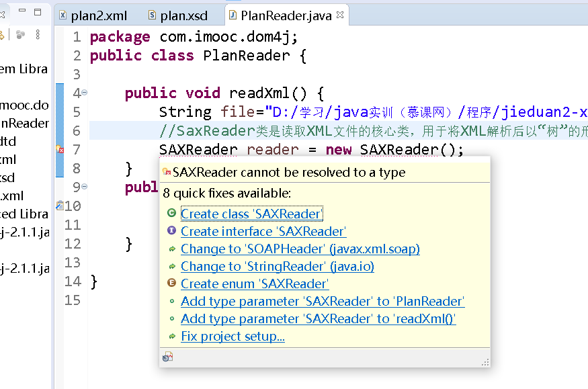Click the Fix project setup link
The height and width of the screenshot is (389, 588).
click(233, 336)
